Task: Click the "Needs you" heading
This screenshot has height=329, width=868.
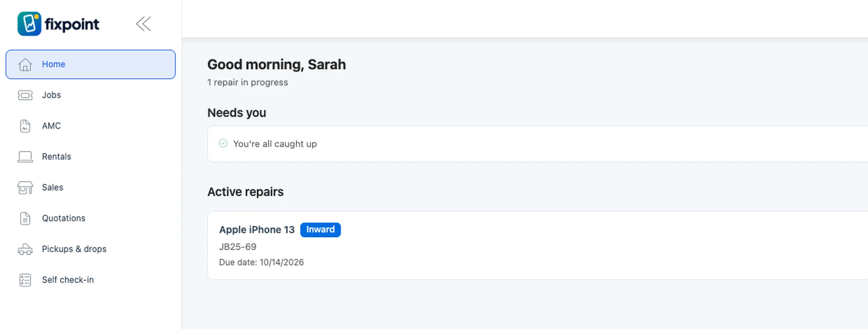Action: (237, 113)
